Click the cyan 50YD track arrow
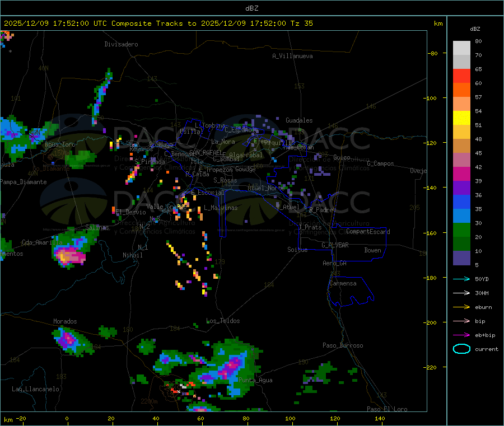This screenshot has width=504, height=426. (x=461, y=279)
